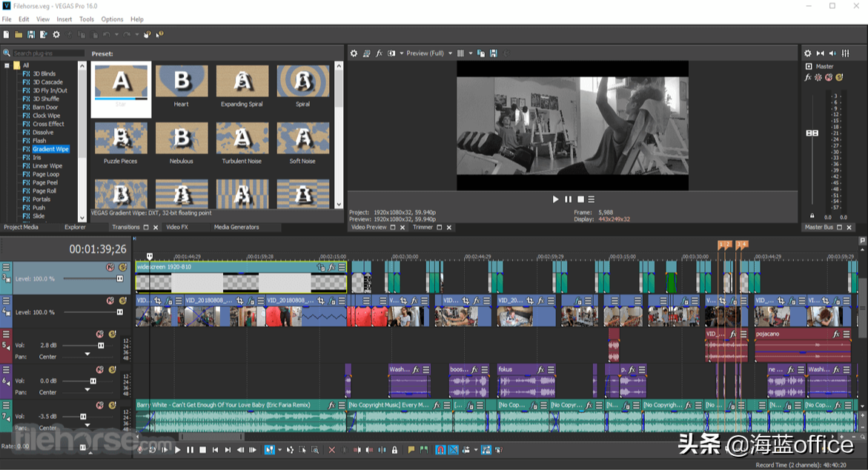The width and height of the screenshot is (868, 470).
Task: Switch to the Trimmer tab
Action: [x=423, y=227]
